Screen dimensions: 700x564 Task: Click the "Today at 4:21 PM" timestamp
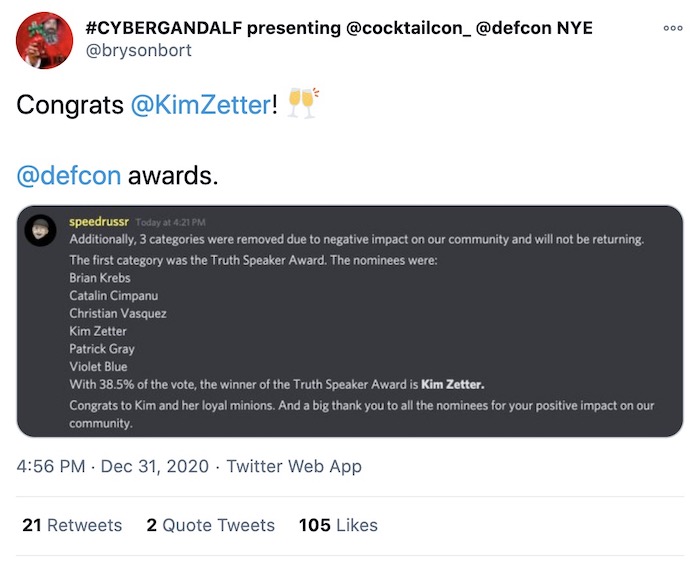(x=169, y=222)
